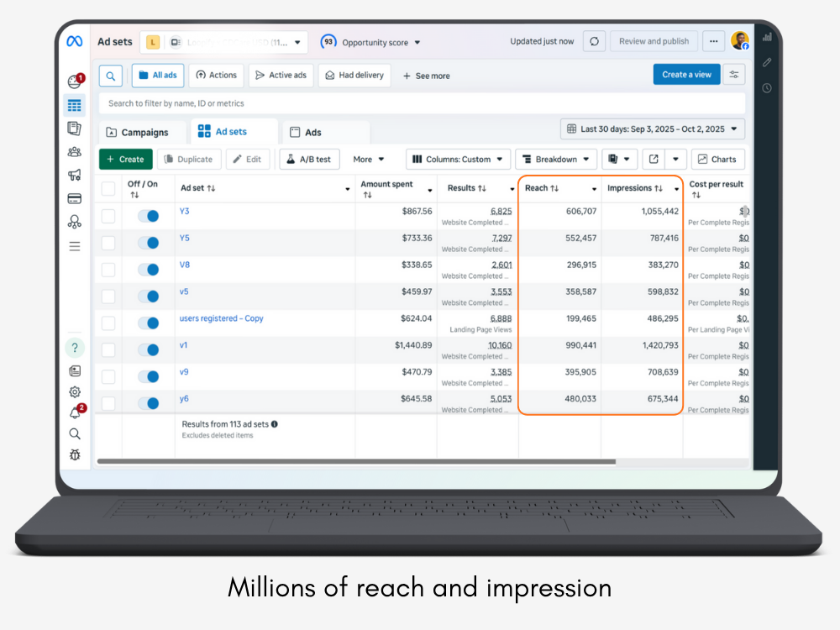Click the A/B test button
The image size is (840, 630).
pos(309,159)
